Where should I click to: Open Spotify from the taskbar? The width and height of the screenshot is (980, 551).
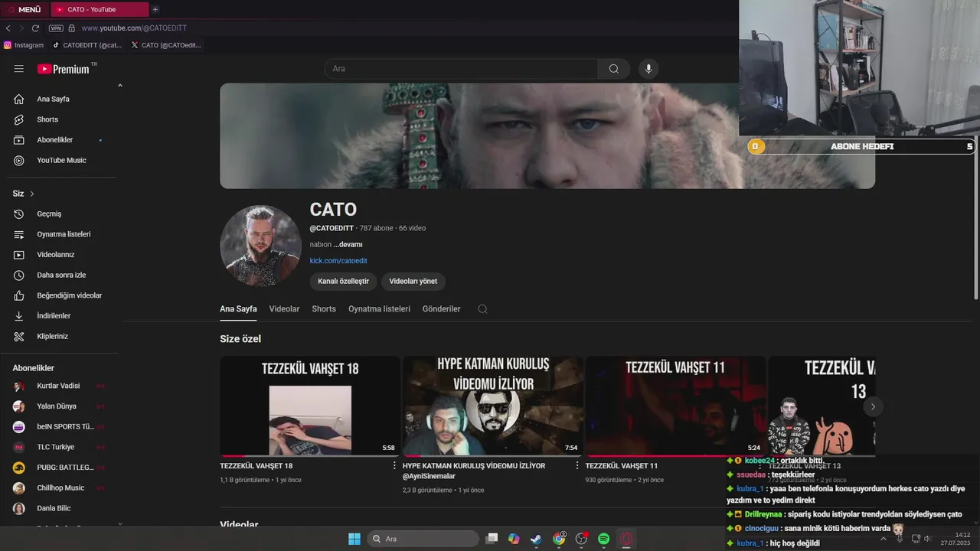tap(604, 539)
